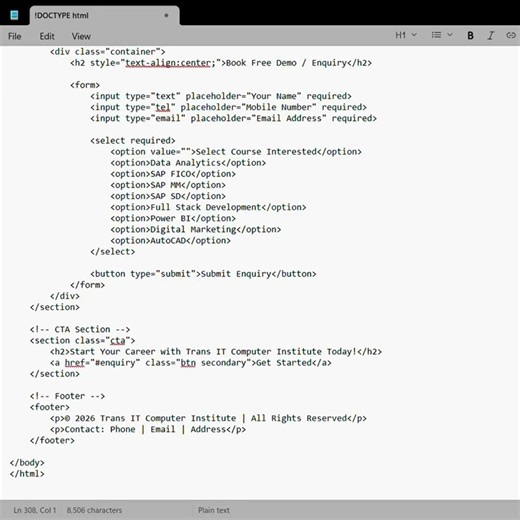Screen dimensions: 520x520
Task: Click the line containing Book Free Demo / Enquiry
Action: 221,63
